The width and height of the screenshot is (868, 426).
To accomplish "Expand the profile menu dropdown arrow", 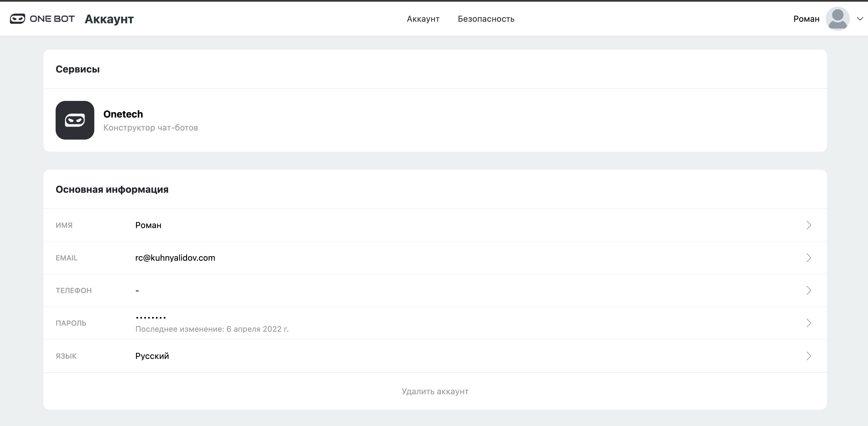I will coord(860,19).
